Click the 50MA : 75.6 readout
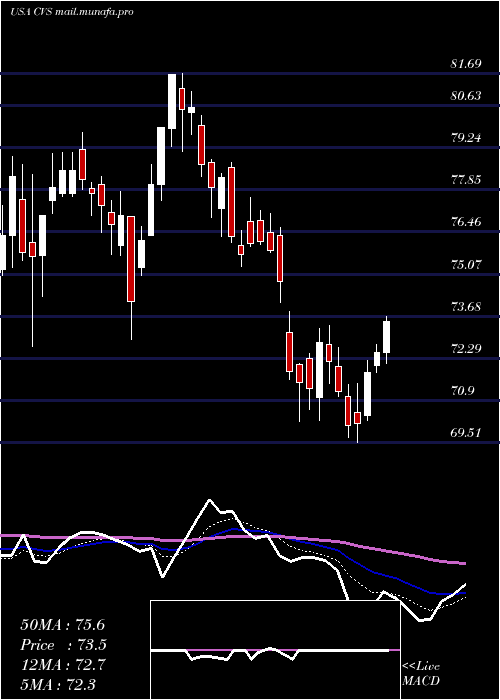This screenshot has width=500, height=700. pos(63,625)
